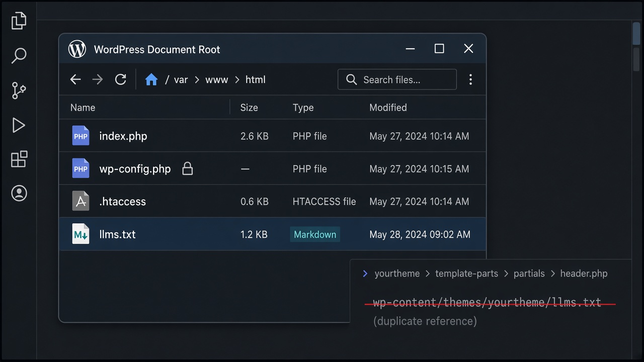The height and width of the screenshot is (362, 644).
Task: Expand the first chevron before yourtheme breadcrumb
Action: tap(365, 274)
